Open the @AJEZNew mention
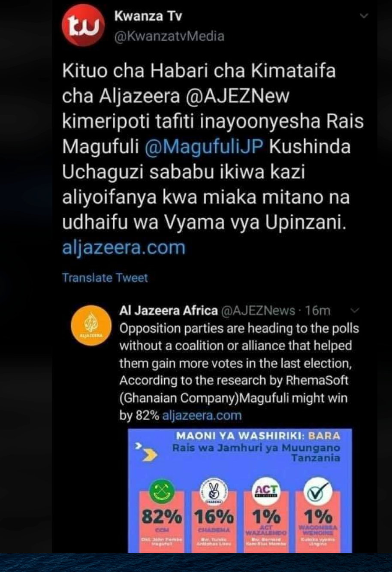Screen dimensions: 392x572 [x=237, y=96]
